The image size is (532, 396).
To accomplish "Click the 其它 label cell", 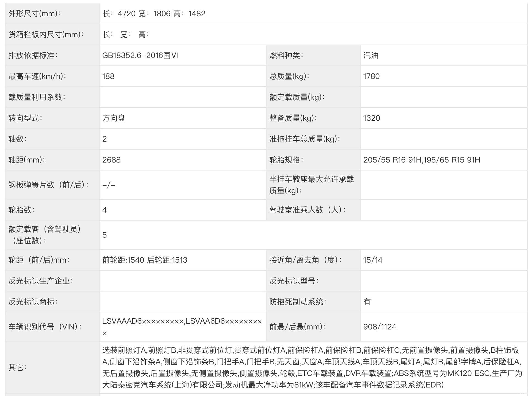I will (x=17, y=367).
